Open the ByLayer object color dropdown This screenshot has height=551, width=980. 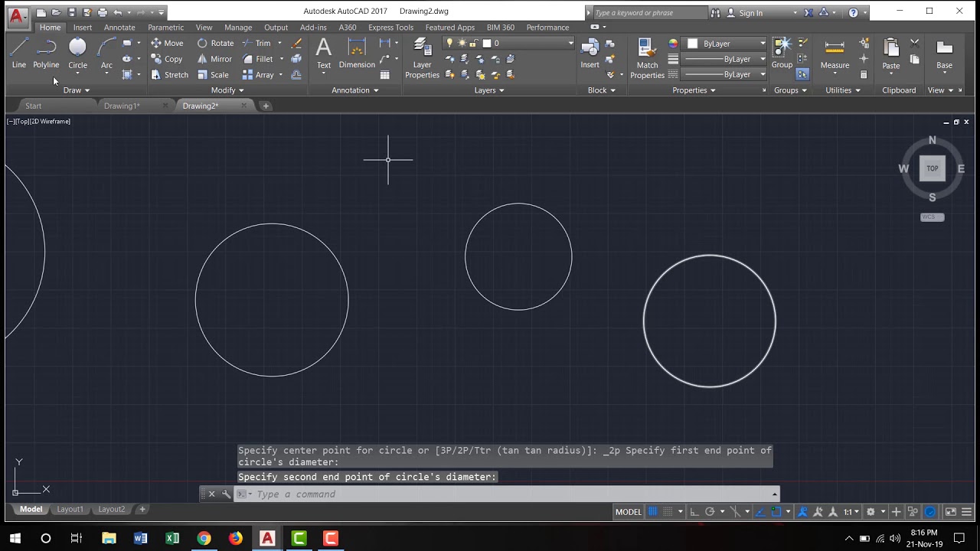(724, 44)
